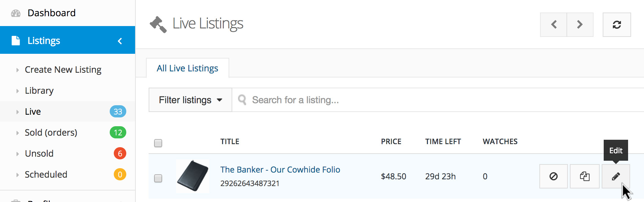
Task: Click the black folio product thumbnail
Action: click(x=193, y=176)
